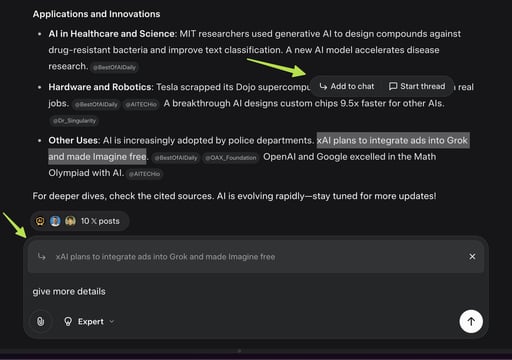The width and height of the screenshot is (512, 360).
Task: Click the blue profile avatar in the posts chip
Action: [x=55, y=221]
